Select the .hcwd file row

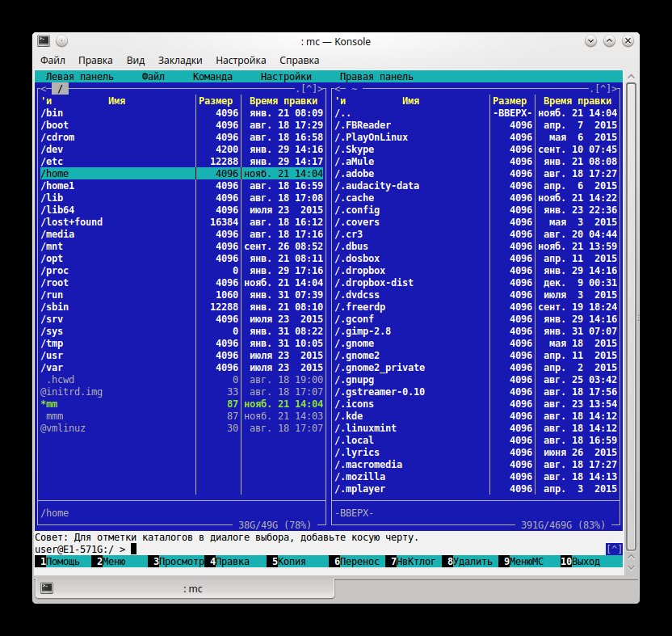tap(182, 380)
